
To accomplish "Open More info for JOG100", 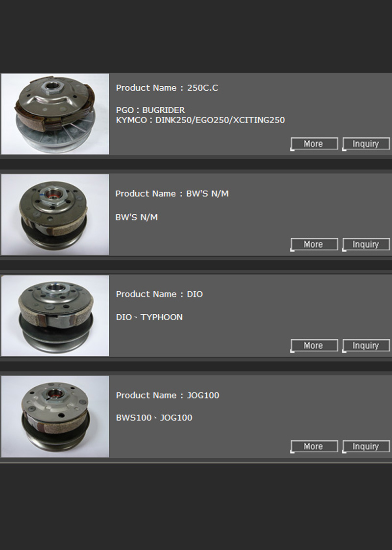I will pyautogui.click(x=314, y=447).
